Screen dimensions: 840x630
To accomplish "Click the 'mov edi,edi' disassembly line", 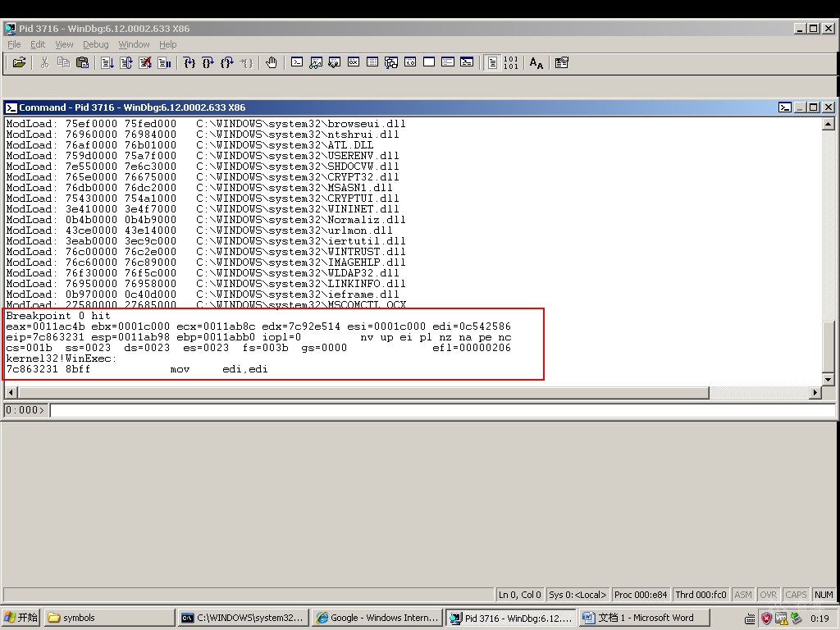I will pyautogui.click(x=137, y=369).
